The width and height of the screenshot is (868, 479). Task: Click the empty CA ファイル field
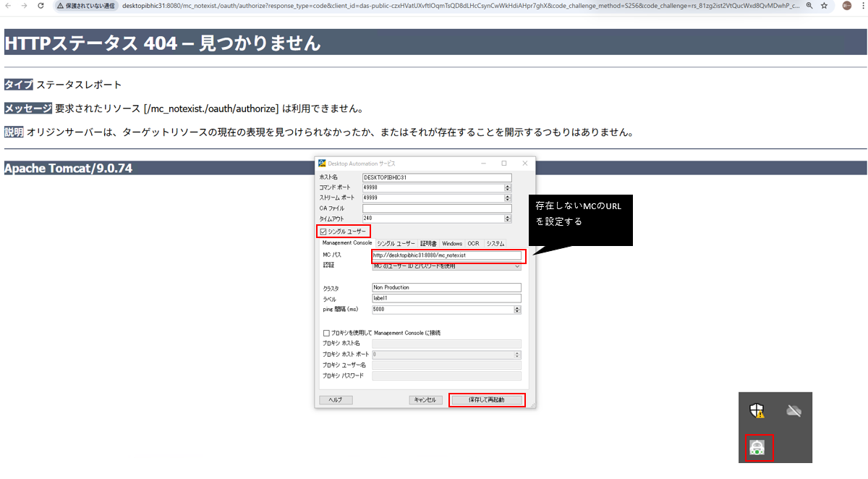coord(437,208)
